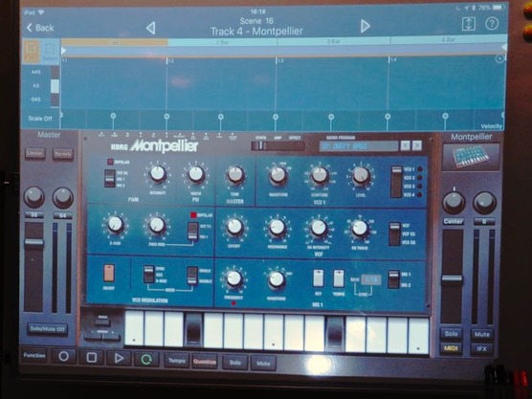Toggle the Master Limiter button
Screen dimensions: 532x399
point(35,154)
